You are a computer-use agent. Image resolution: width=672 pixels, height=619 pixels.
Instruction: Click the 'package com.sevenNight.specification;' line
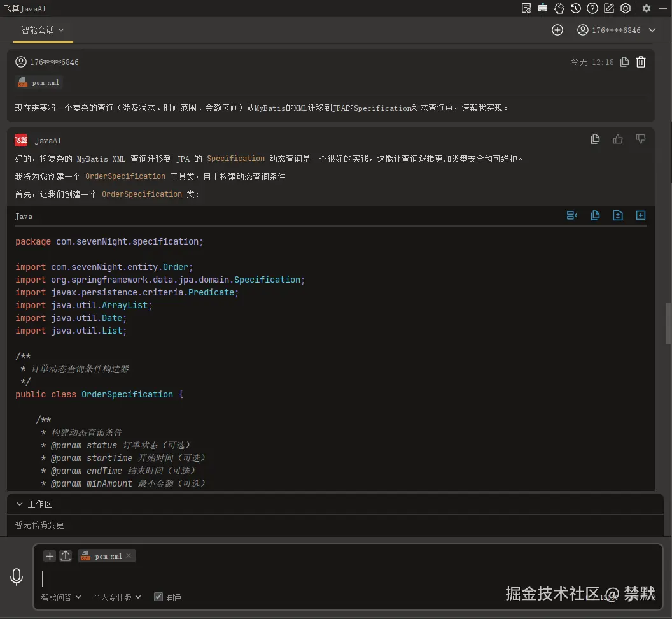click(109, 241)
